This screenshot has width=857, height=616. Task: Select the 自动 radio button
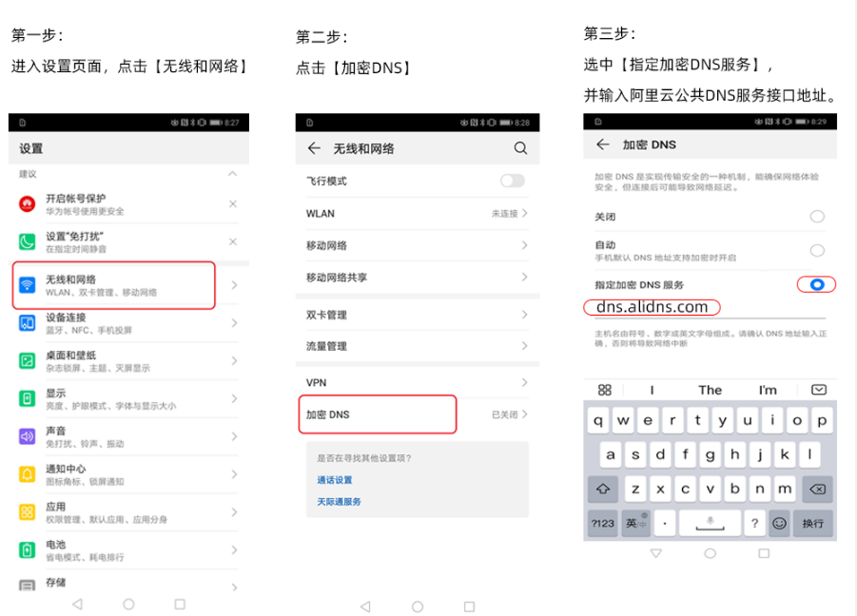[817, 250]
